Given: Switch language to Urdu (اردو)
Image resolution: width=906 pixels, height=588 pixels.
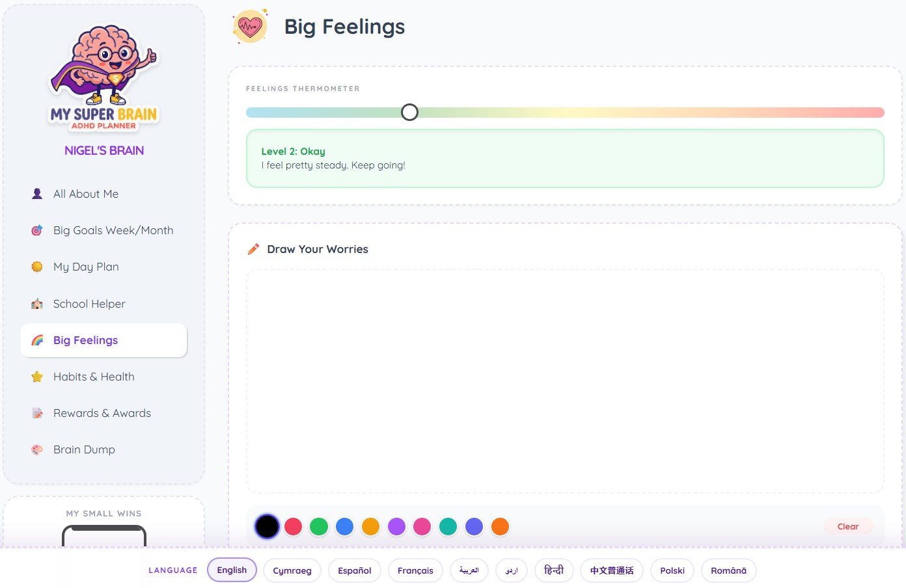Looking at the screenshot, I should pos(512,570).
